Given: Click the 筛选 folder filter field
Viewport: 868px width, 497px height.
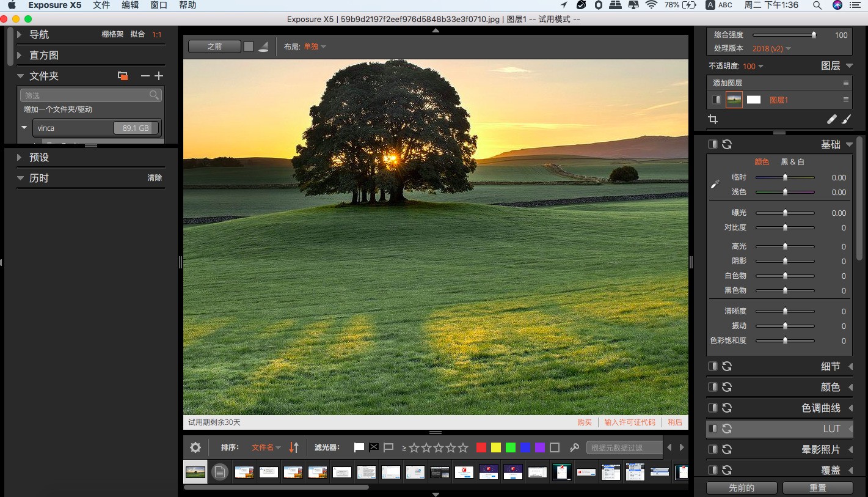Looking at the screenshot, I should 91,95.
